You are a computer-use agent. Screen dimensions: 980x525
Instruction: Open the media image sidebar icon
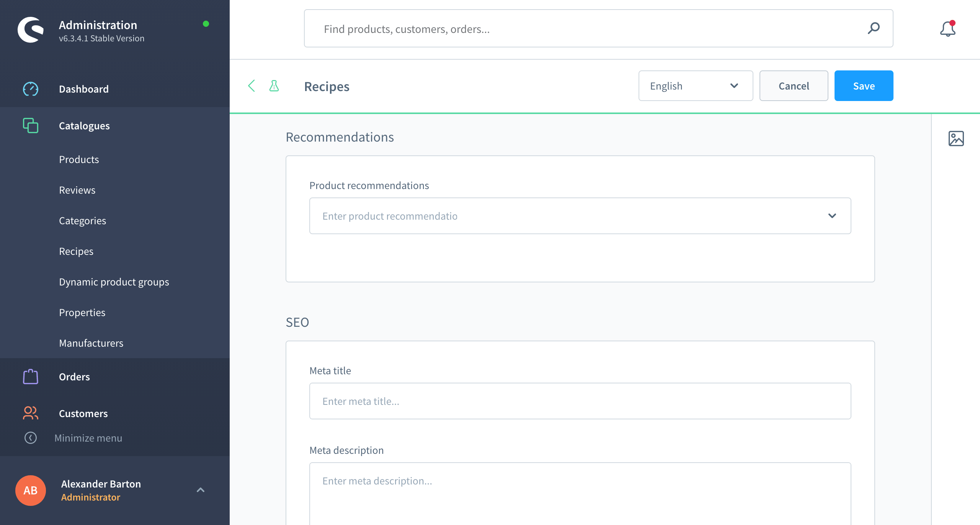(x=956, y=139)
